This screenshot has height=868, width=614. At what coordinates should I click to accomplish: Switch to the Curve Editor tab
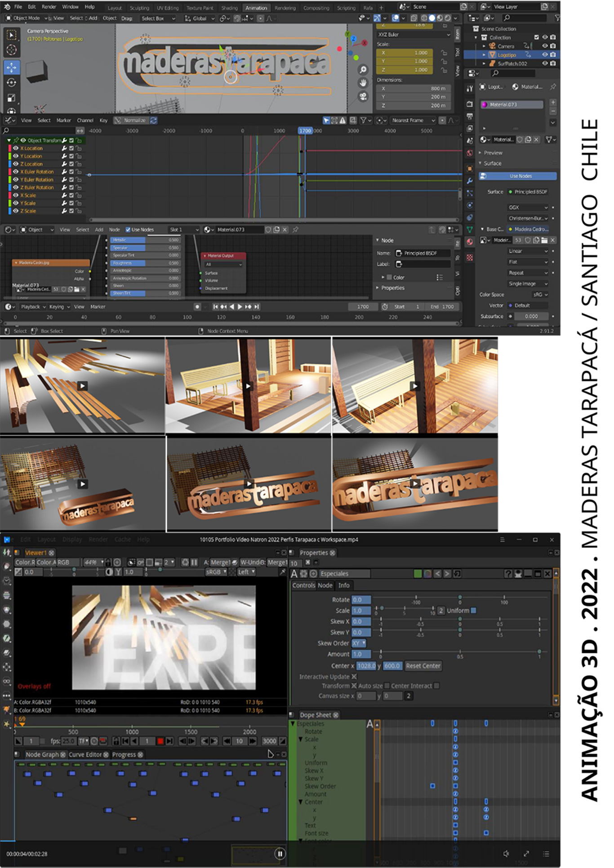[x=85, y=755]
